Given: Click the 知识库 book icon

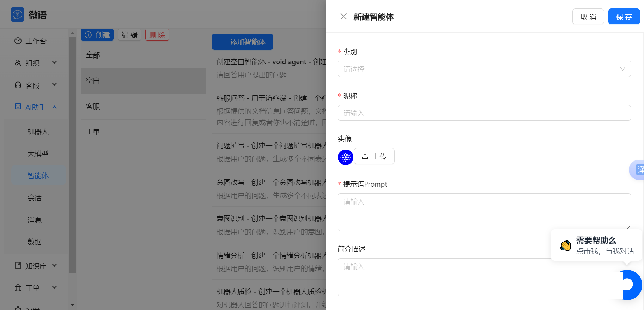Looking at the screenshot, I should click(18, 266).
